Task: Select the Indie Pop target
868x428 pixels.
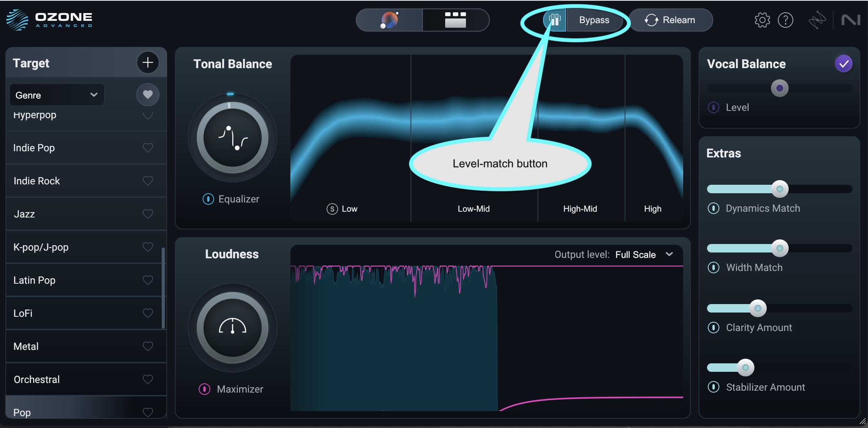Action: 86,148
